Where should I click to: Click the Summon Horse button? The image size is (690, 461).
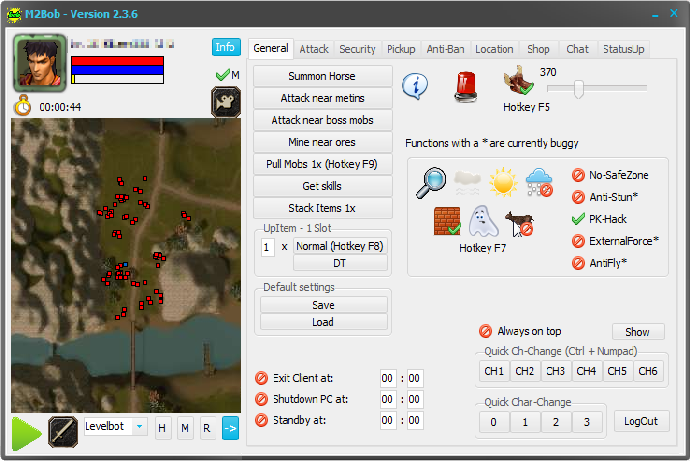point(323,76)
